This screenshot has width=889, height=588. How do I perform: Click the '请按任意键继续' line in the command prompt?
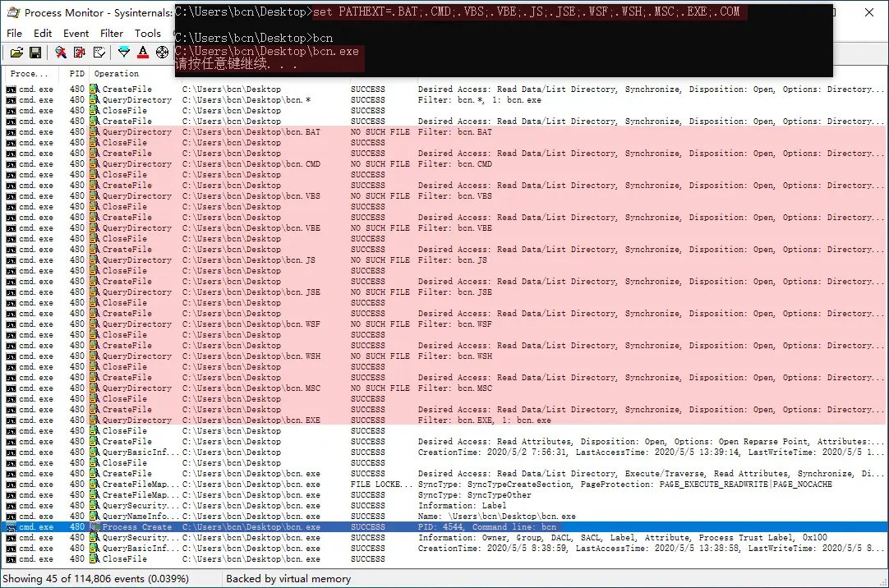pos(236,64)
